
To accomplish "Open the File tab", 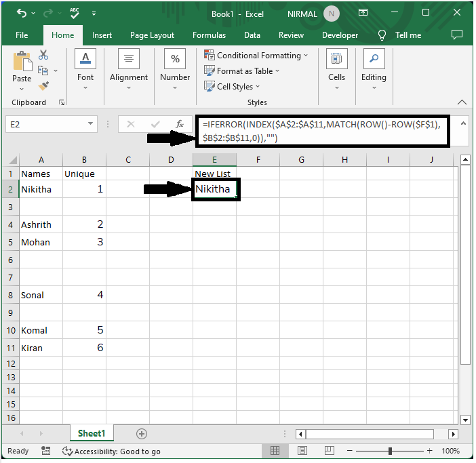I will point(22,35).
